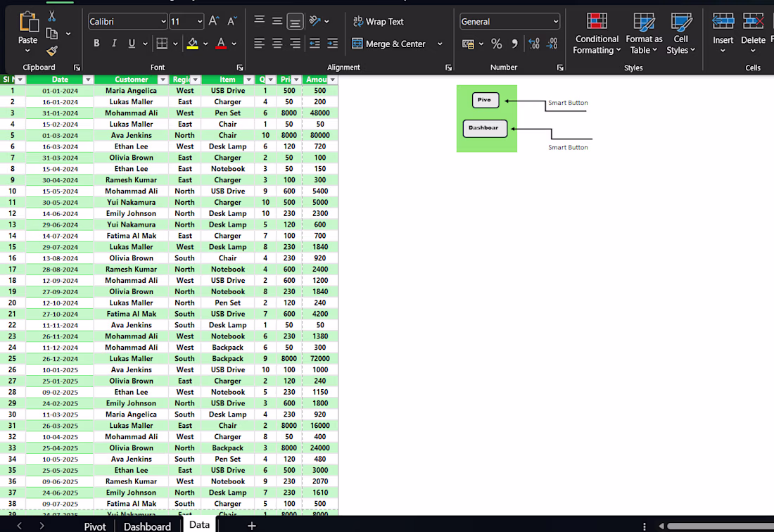The height and width of the screenshot is (532, 774).
Task: Toggle bottom vertical alignment
Action: tap(295, 21)
